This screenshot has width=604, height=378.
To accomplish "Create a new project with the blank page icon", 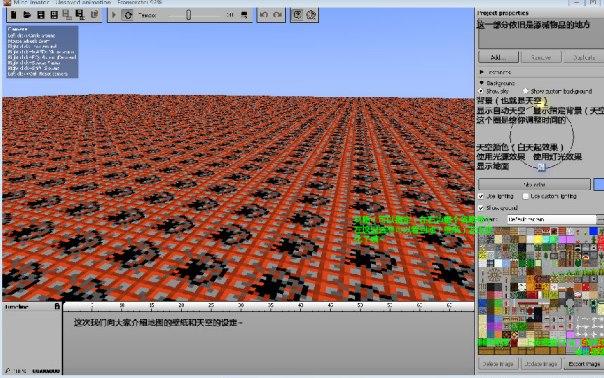I will tap(14, 15).
